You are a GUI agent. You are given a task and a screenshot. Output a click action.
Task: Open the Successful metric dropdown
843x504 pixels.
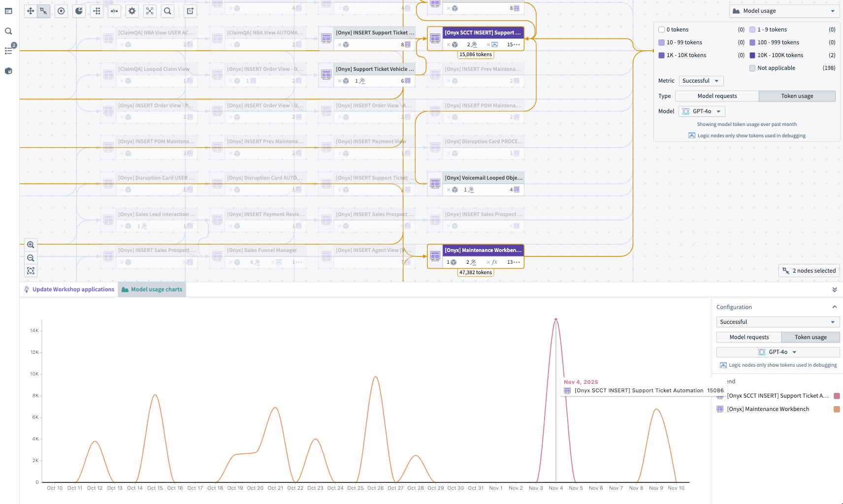pos(701,81)
